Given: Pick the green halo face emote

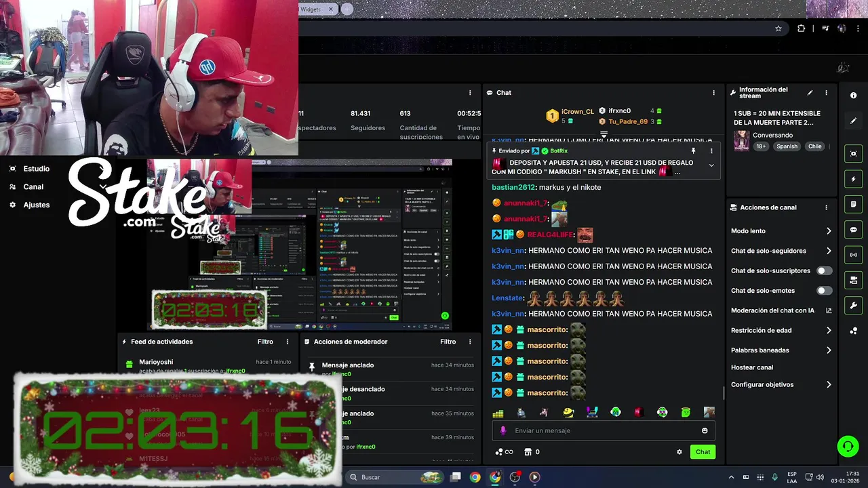Looking at the screenshot, I should 686,412.
